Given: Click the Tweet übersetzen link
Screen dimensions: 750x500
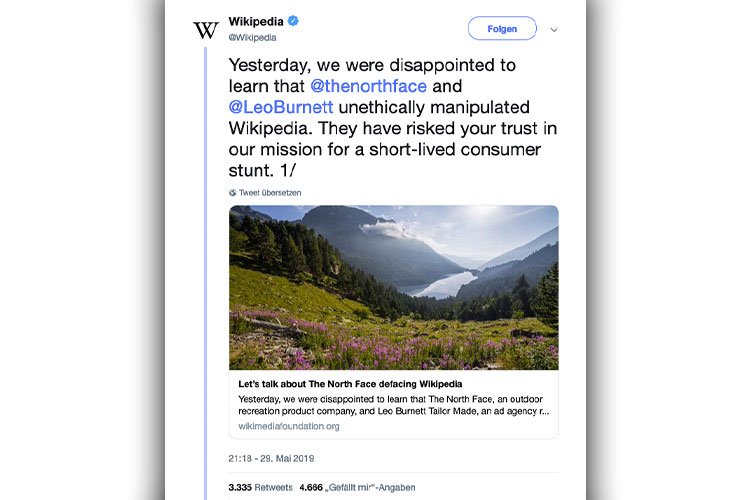Looking at the screenshot, I should click(270, 193).
